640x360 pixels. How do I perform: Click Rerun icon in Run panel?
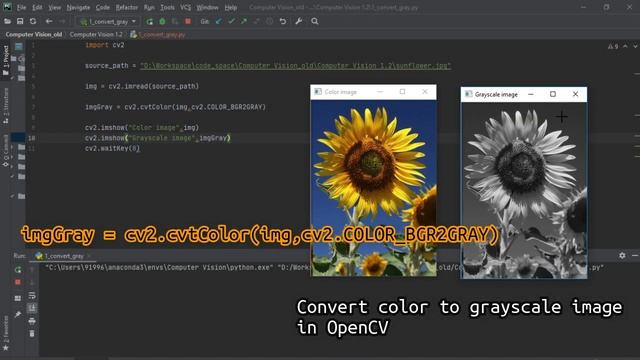pyautogui.click(x=18, y=269)
